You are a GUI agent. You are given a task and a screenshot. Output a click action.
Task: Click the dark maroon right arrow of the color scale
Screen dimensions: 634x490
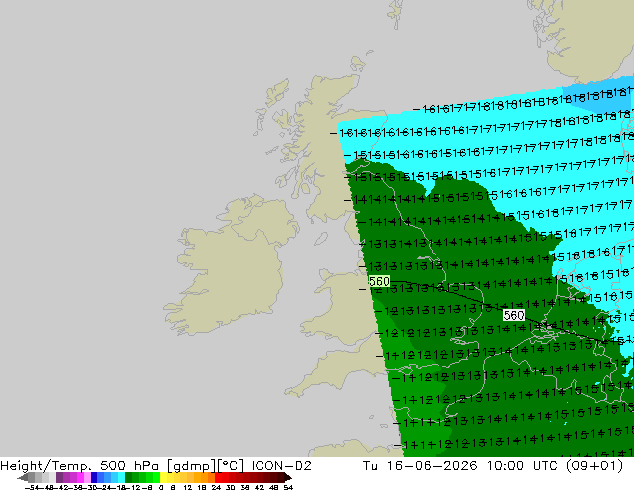pyautogui.click(x=288, y=477)
